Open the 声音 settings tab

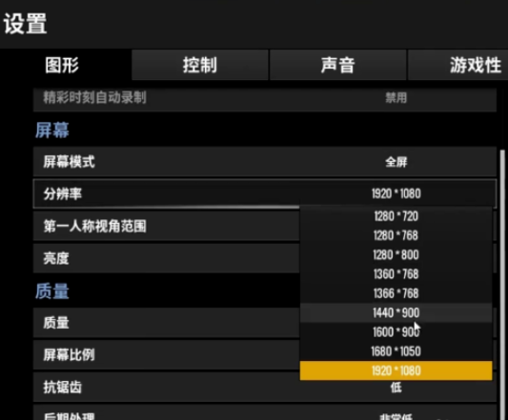tap(338, 65)
